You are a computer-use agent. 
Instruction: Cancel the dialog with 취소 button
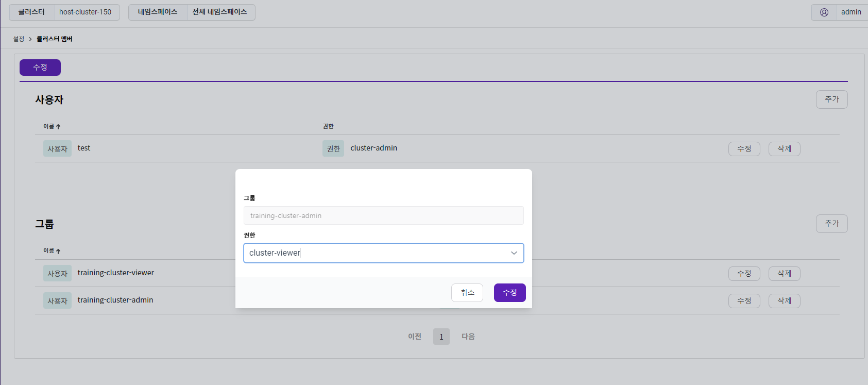[x=467, y=293]
